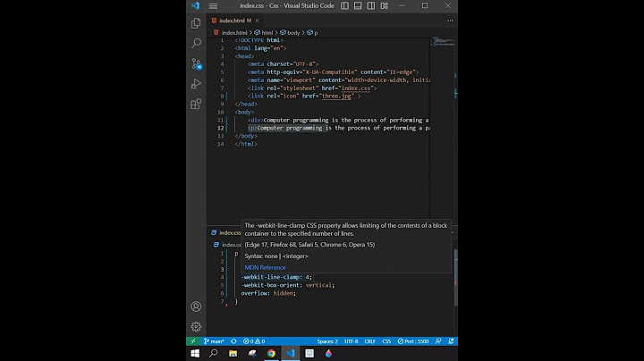The image size is (644, 361).
Task: Open File Explorer from the taskbar
Action: coord(233,353)
